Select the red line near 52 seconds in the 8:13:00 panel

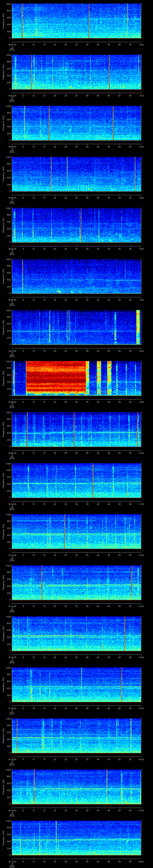point(125,633)
